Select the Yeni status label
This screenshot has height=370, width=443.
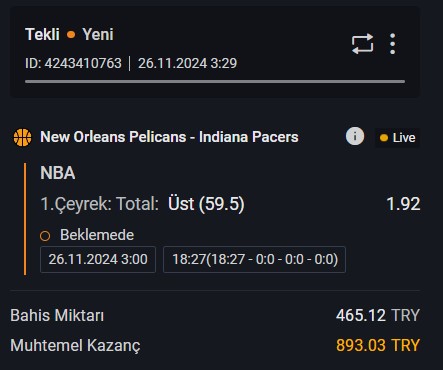pyautogui.click(x=98, y=35)
